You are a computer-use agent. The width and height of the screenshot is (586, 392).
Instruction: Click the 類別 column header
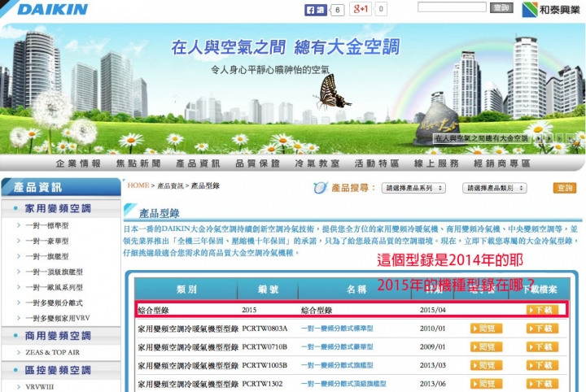[x=186, y=289]
